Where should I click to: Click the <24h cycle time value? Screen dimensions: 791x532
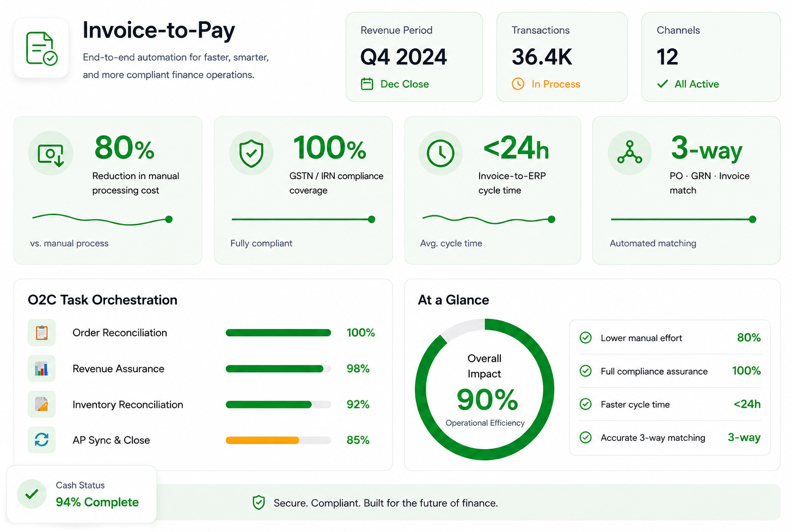516,148
